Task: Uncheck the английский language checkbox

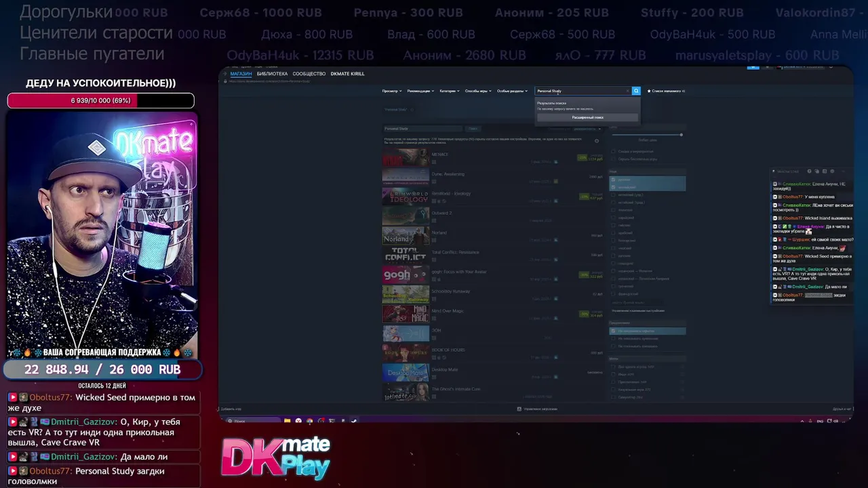Action: click(x=613, y=187)
